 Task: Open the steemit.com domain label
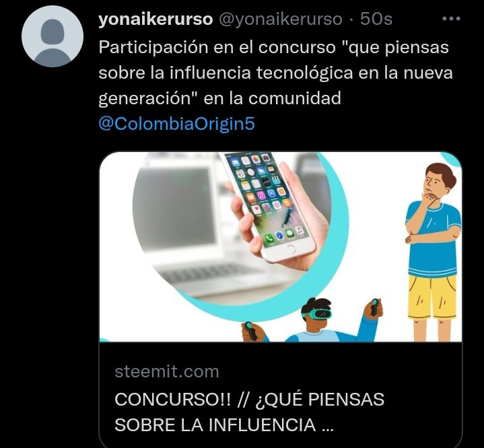click(x=167, y=371)
